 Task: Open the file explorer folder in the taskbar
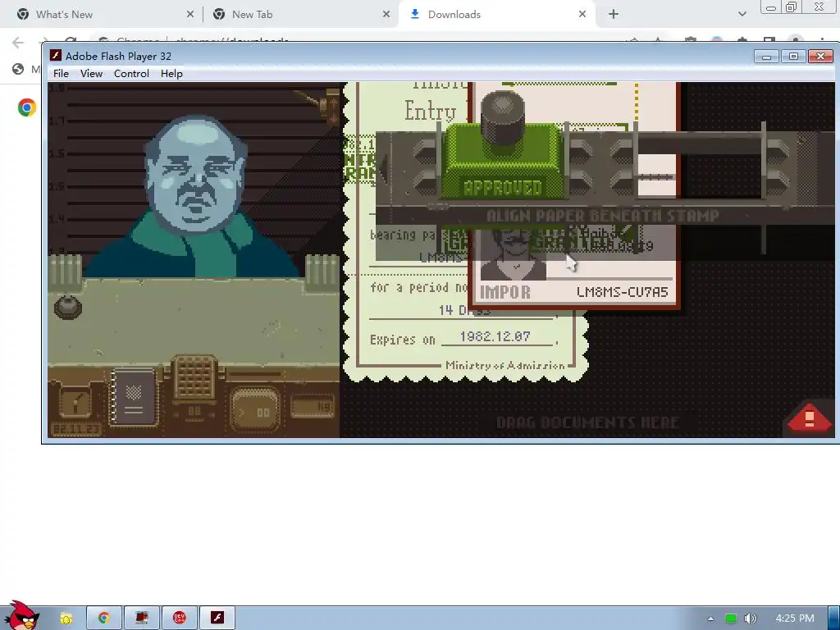66,618
